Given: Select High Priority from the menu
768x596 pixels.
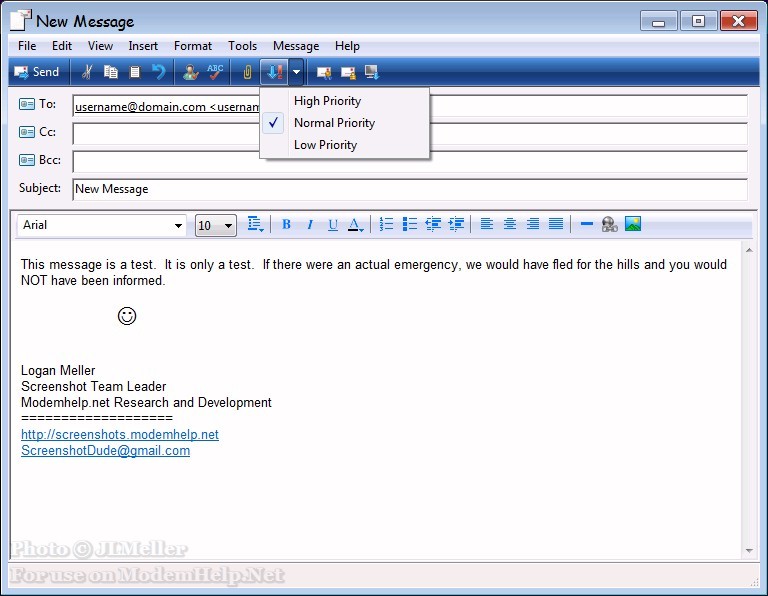Looking at the screenshot, I should [x=327, y=101].
